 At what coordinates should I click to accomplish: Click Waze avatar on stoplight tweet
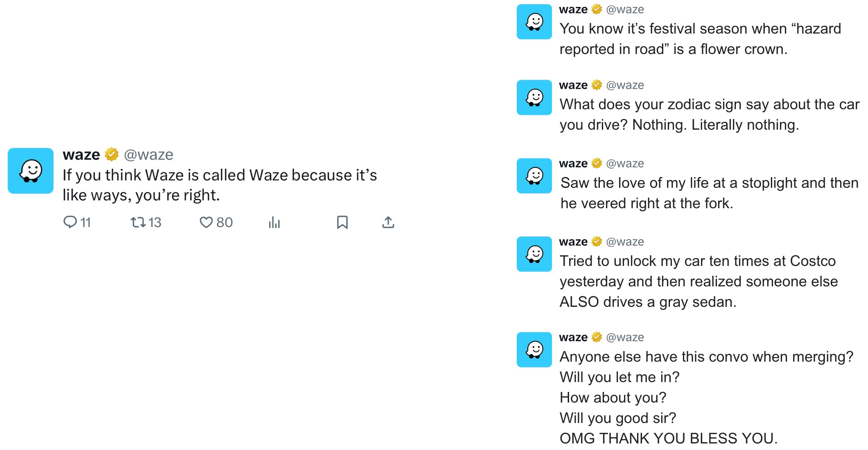534,176
